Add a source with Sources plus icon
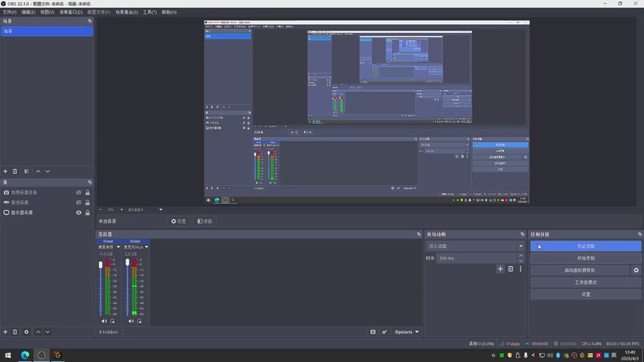 [6, 331]
